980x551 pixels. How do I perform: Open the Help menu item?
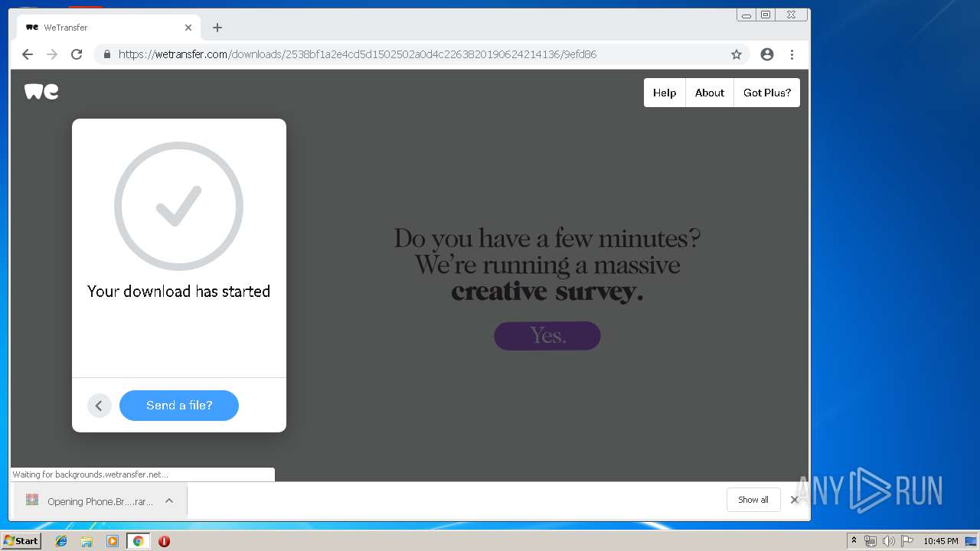tap(665, 93)
